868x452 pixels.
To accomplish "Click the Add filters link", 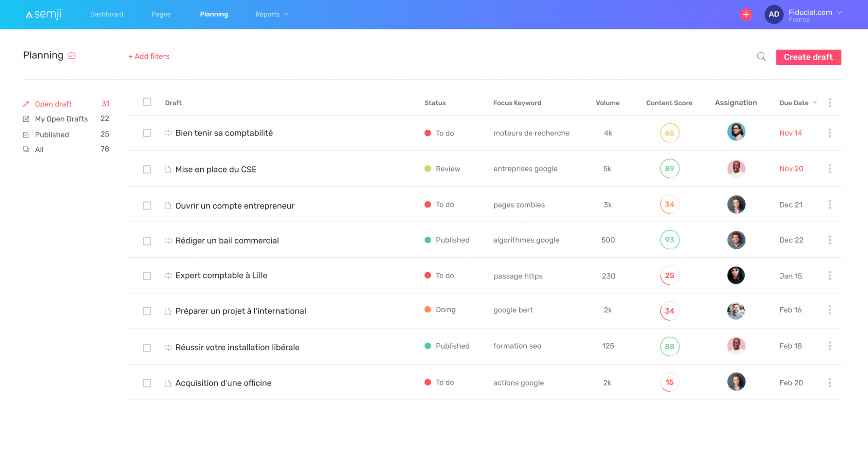I will (149, 56).
